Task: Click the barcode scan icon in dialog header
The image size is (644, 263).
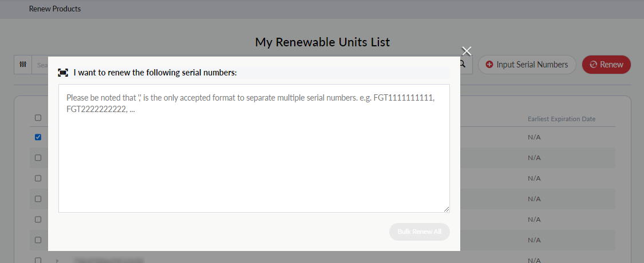Action: (x=63, y=73)
